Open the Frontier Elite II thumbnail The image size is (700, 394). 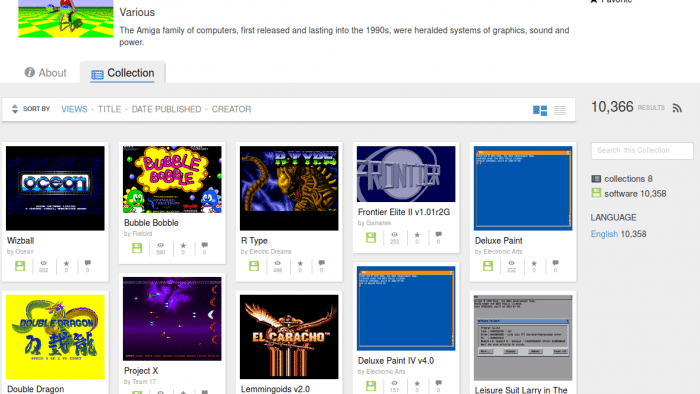pos(406,174)
